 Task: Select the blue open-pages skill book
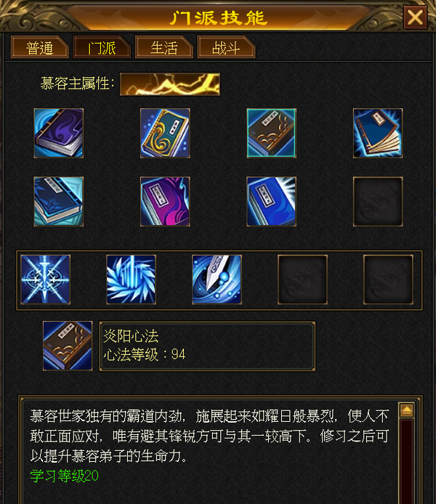378,133
